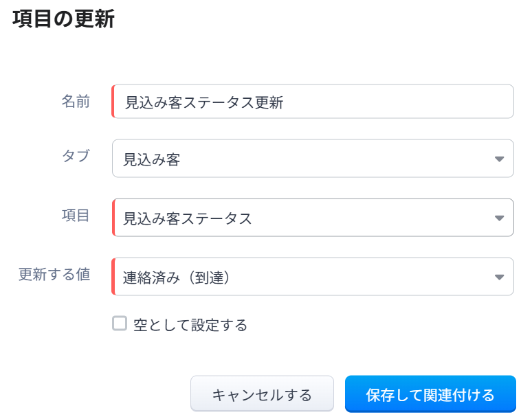Click the caret arrow in the タブ selector
The image size is (532, 419).
coord(500,159)
